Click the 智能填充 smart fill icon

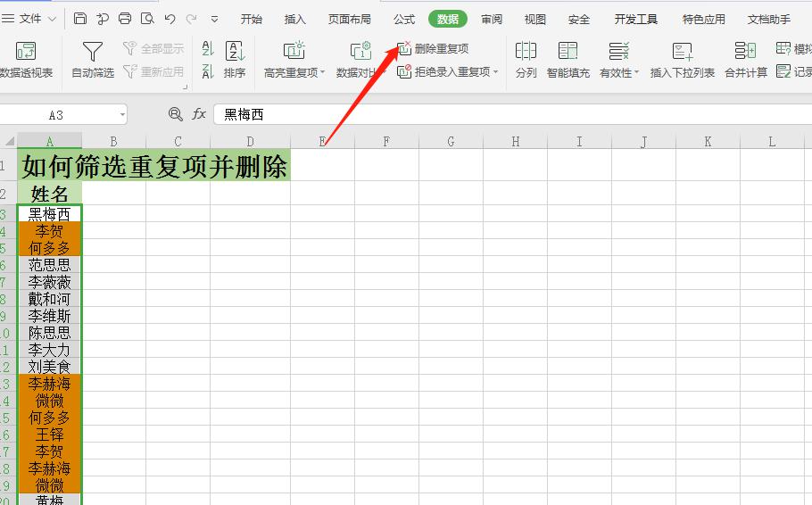click(x=568, y=60)
